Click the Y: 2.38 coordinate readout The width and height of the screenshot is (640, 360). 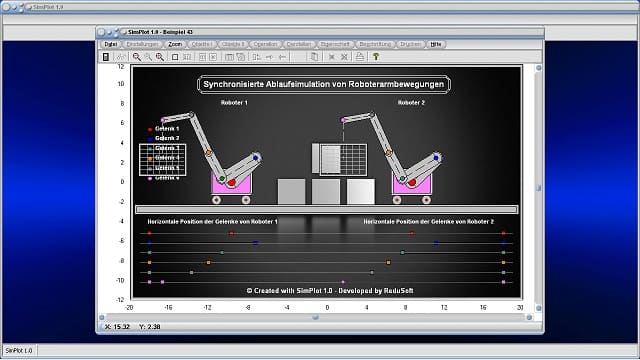click(x=150, y=327)
